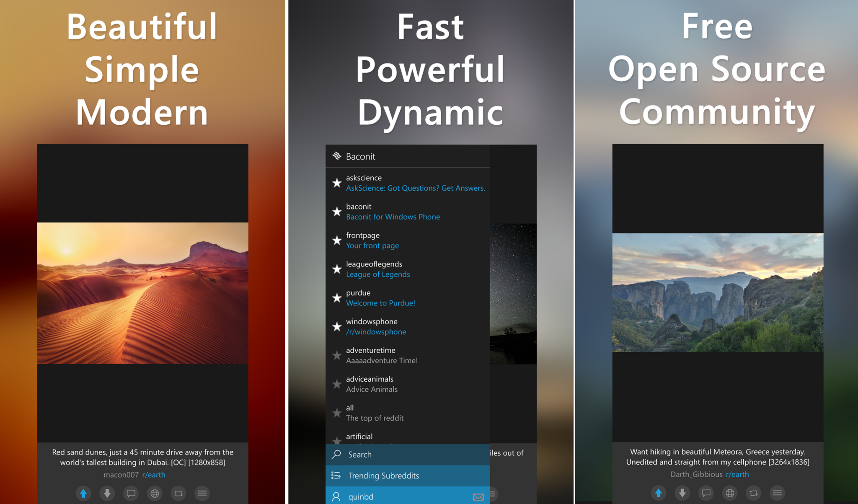The height and width of the screenshot is (504, 858).
Task: Click the downvote arrow on Meteora post
Action: (x=682, y=493)
